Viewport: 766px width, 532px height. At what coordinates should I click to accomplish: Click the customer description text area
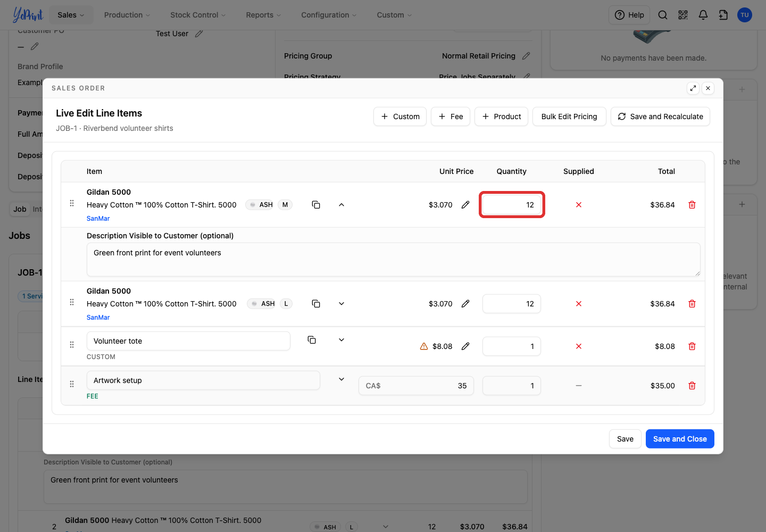[394, 260]
